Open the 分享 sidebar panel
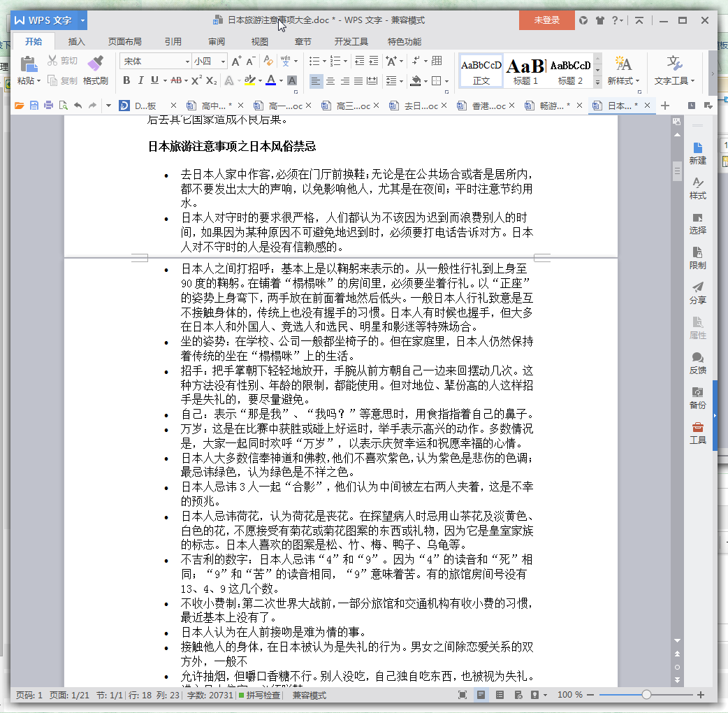Screen dimensions: 728x713 click(x=697, y=293)
